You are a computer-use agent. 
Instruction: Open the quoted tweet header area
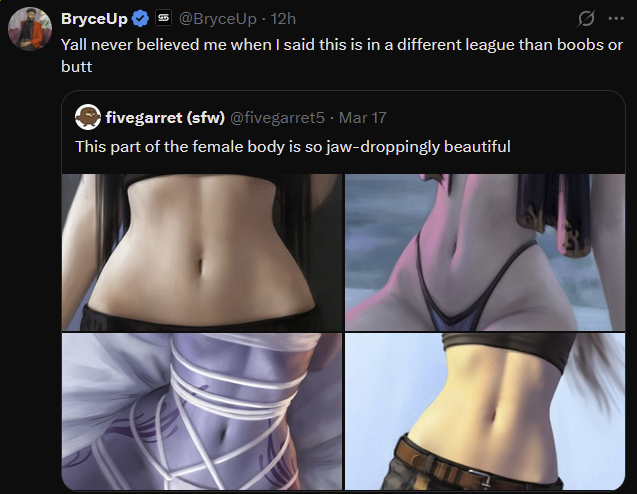pyautogui.click(x=231, y=118)
